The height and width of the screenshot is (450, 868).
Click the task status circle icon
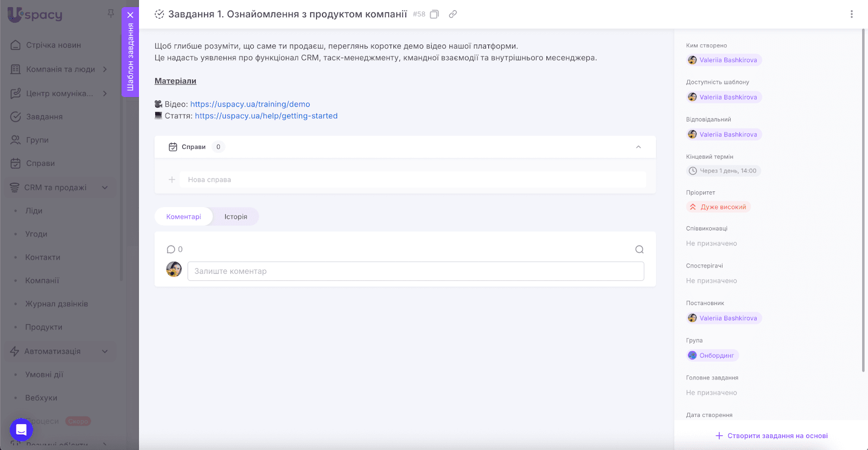pyautogui.click(x=159, y=15)
